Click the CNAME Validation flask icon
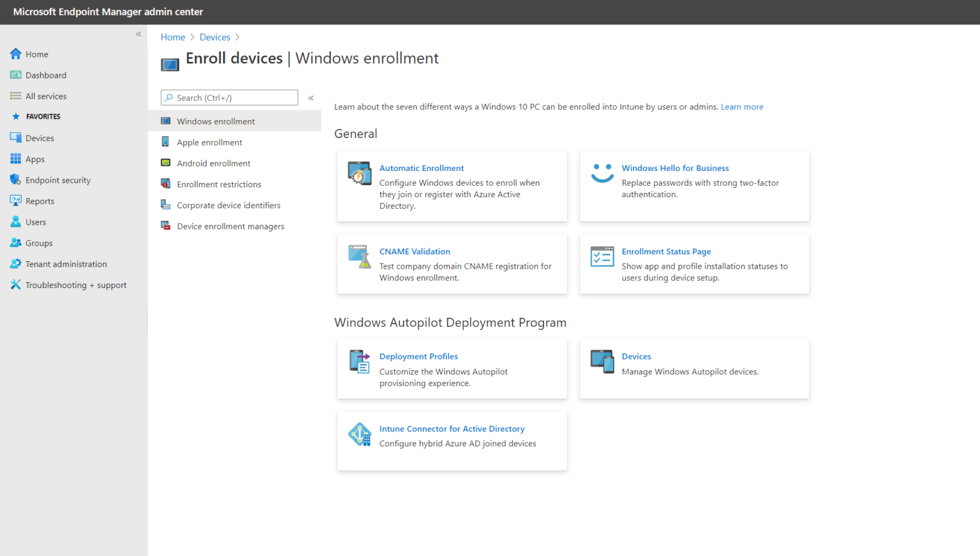This screenshot has width=980, height=556. pyautogui.click(x=359, y=257)
